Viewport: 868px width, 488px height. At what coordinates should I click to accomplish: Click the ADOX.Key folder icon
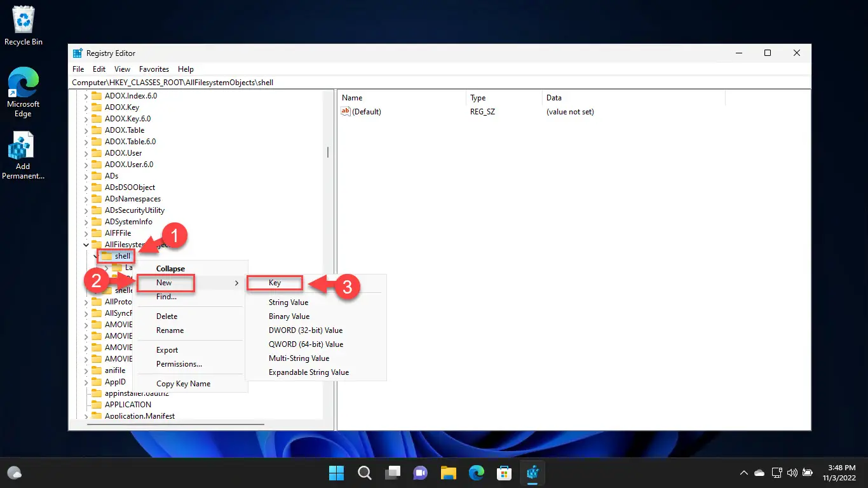pyautogui.click(x=97, y=107)
